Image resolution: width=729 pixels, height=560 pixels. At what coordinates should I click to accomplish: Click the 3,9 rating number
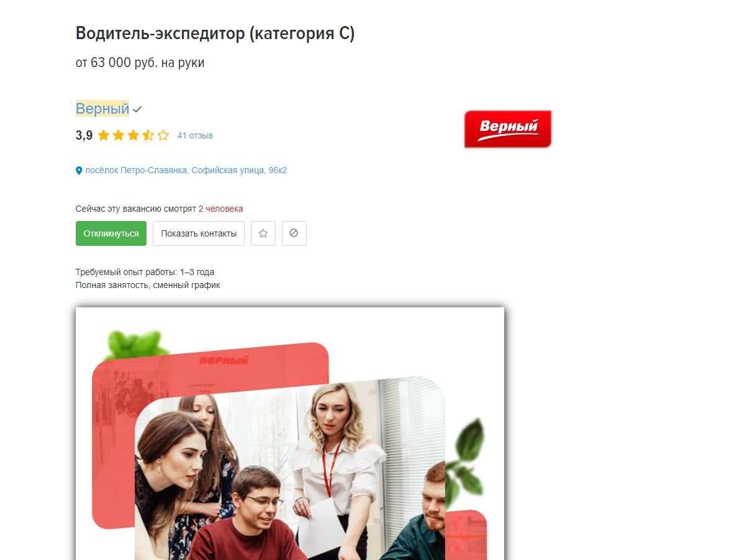(x=84, y=135)
